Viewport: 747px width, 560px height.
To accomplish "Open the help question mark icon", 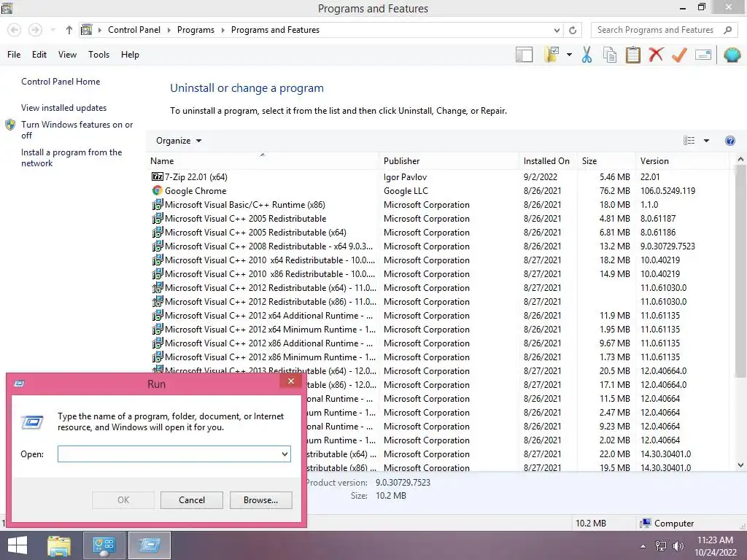I will pos(729,141).
